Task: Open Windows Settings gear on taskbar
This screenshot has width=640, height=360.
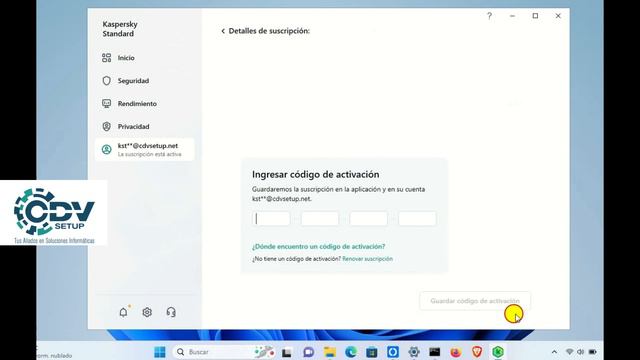Action: click(414, 352)
